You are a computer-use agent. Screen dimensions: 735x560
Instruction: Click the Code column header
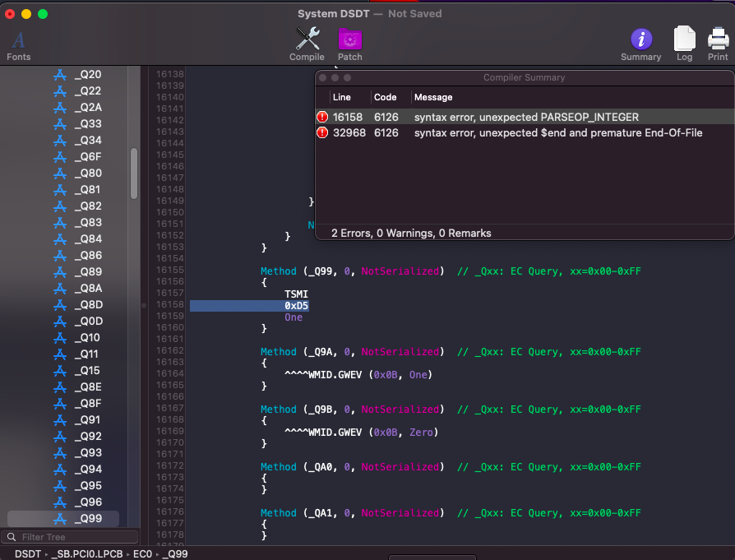pos(386,97)
